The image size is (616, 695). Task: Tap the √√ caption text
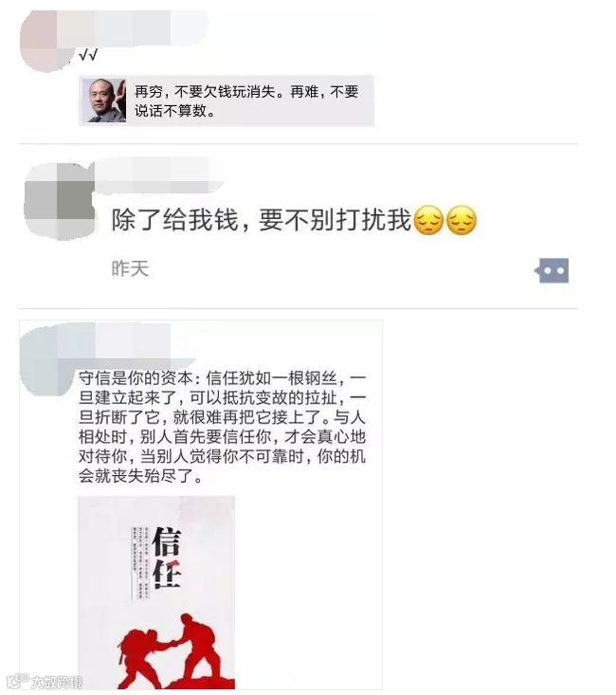pos(88,55)
